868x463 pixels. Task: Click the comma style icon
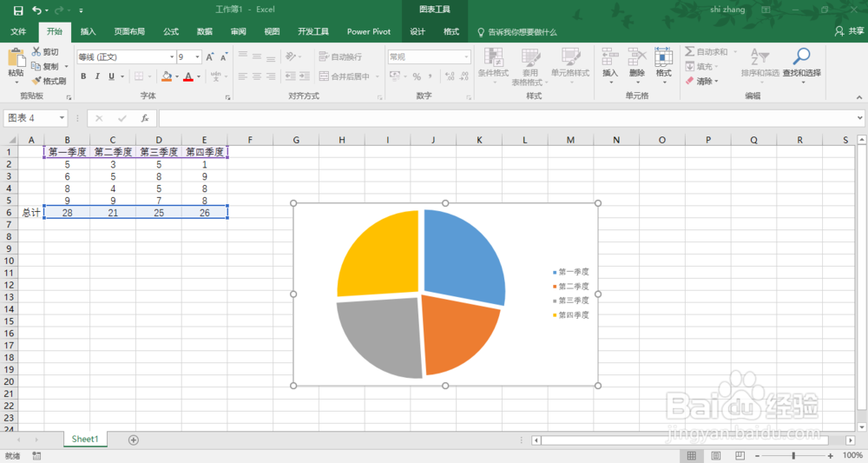[x=431, y=76]
